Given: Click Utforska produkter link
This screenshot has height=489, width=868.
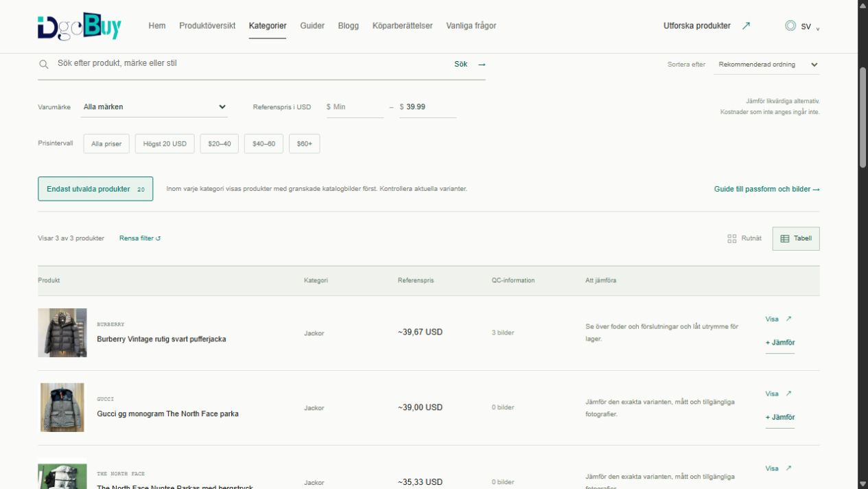Looking at the screenshot, I should (x=697, y=26).
